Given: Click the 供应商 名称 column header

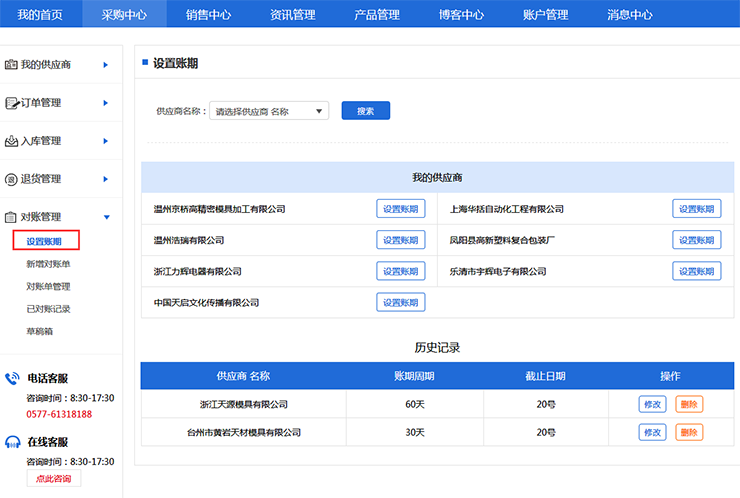Looking at the screenshot, I should coord(243,376).
